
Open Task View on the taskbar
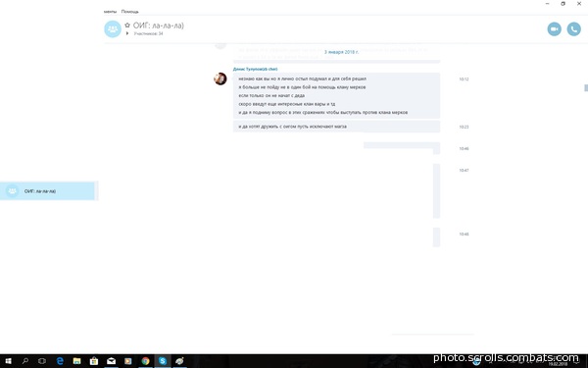pyautogui.click(x=42, y=361)
